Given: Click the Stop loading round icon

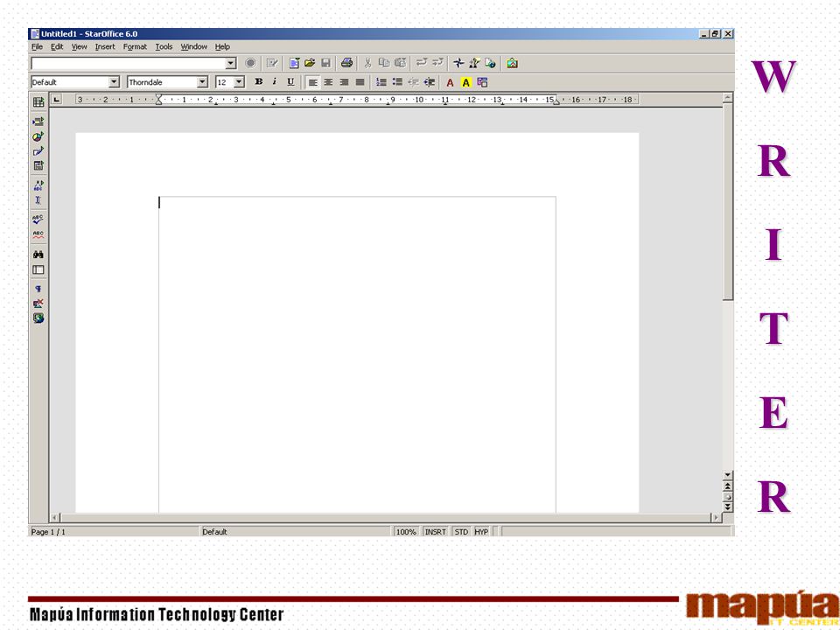Looking at the screenshot, I should click(250, 63).
